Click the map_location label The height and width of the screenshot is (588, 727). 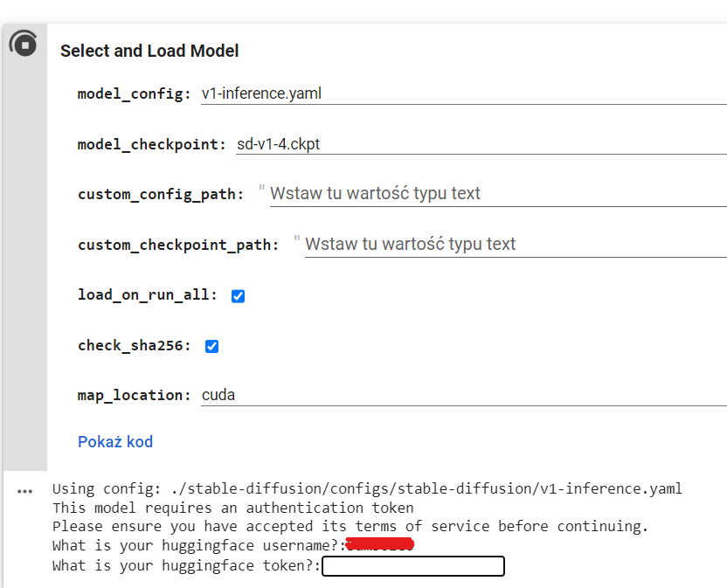(x=134, y=396)
